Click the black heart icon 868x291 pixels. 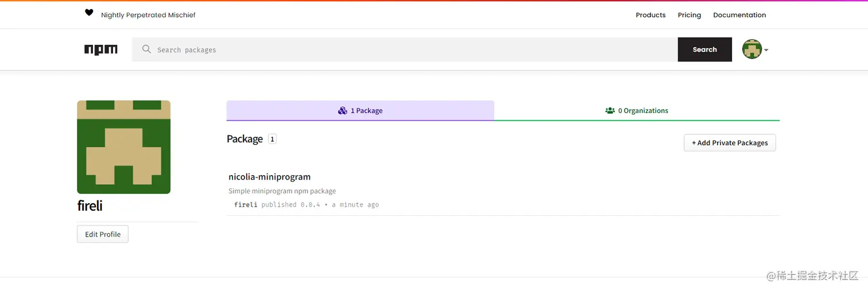89,13
